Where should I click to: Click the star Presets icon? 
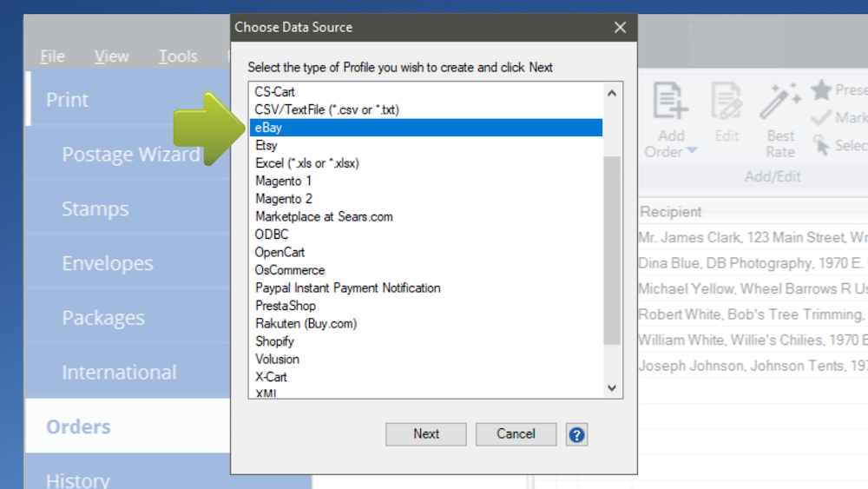coord(821,90)
